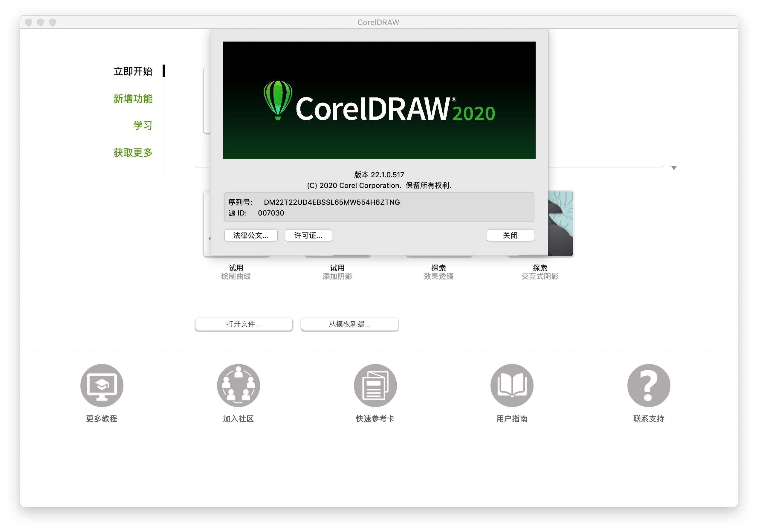758x532 pixels.
Task: Click the 法律公文... (Legal Notices) button
Action: pyautogui.click(x=250, y=235)
